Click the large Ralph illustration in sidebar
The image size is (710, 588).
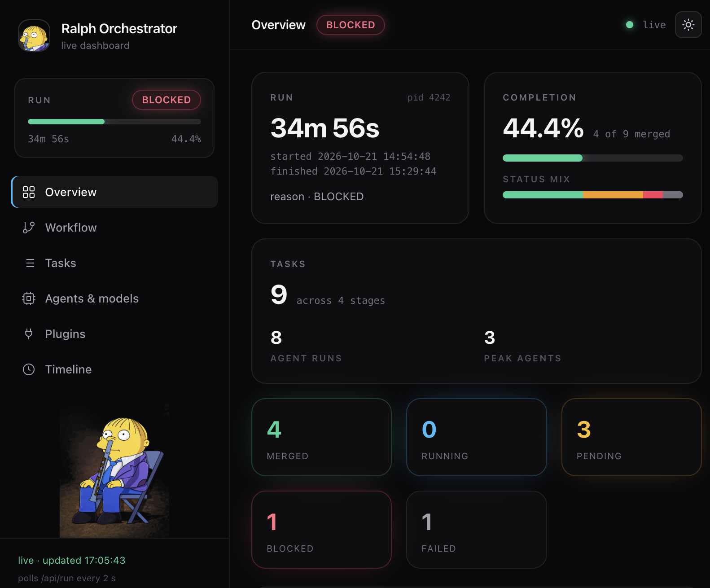pyautogui.click(x=114, y=470)
